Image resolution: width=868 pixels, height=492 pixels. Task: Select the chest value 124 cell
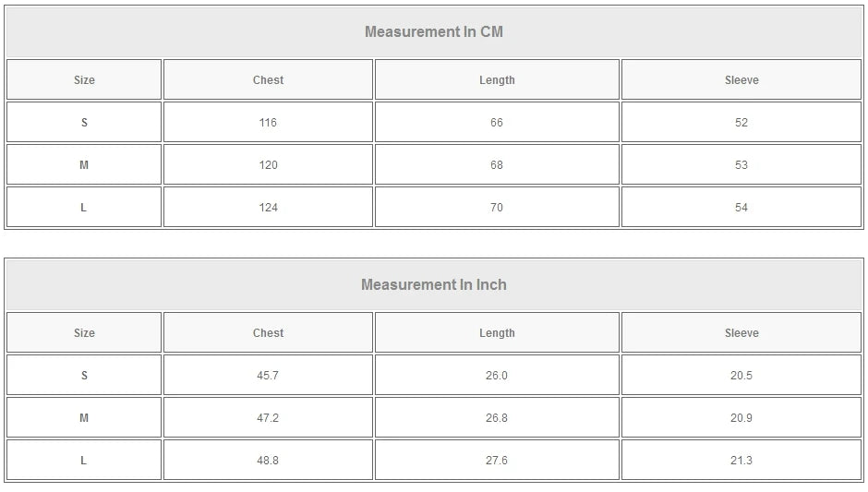tap(268, 208)
